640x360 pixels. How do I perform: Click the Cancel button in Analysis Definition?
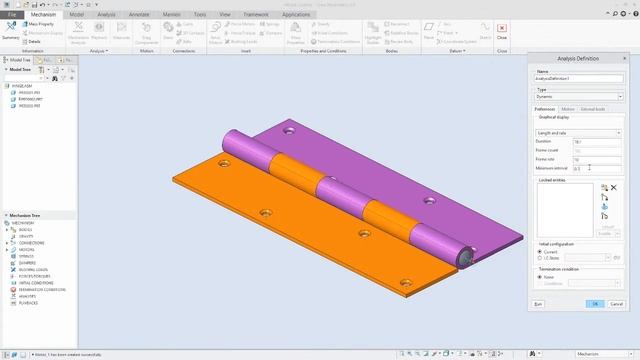coord(616,304)
